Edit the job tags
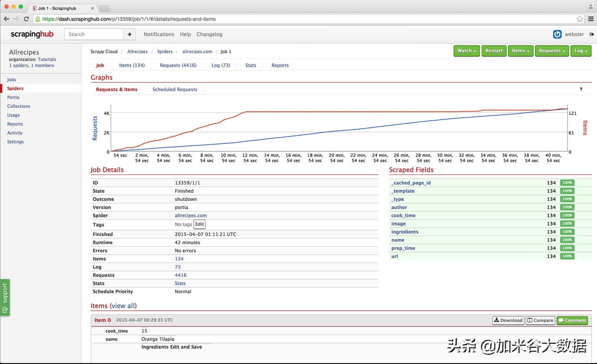The image size is (597, 364). 199,224
